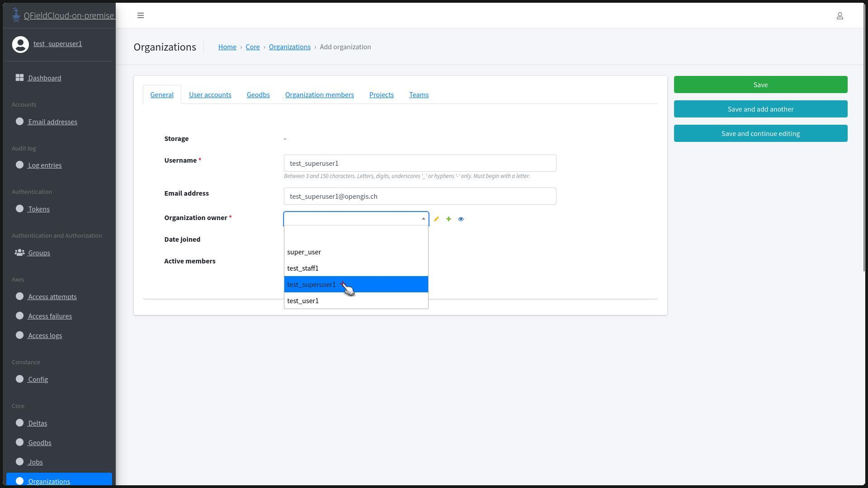
Task: Click the QFieldCloud logo icon
Action: (x=16, y=15)
